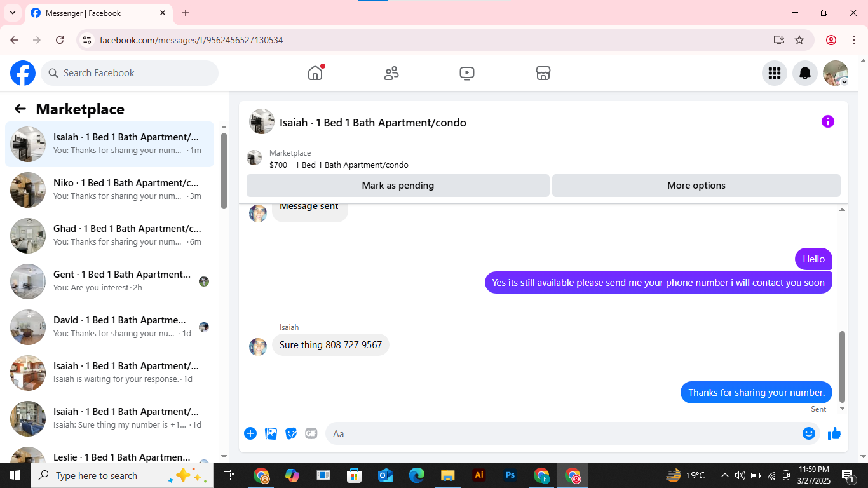
Task: Open Leslie apartment conversation
Action: [x=109, y=453]
